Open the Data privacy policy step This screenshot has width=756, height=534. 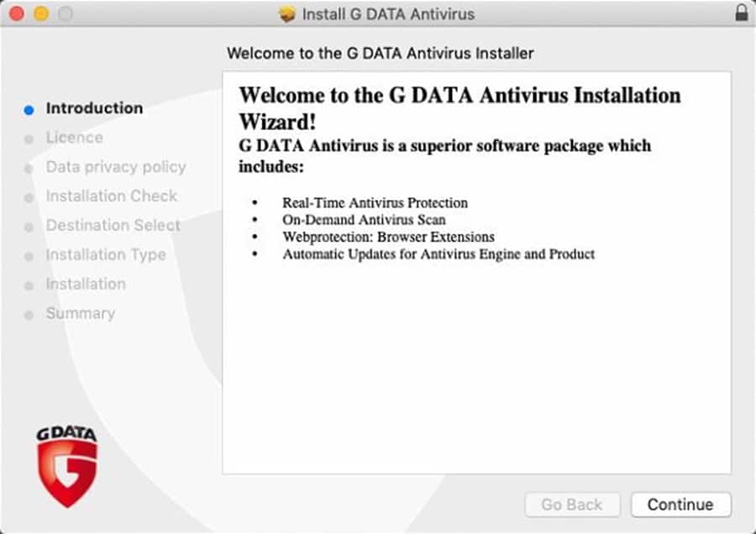(116, 167)
